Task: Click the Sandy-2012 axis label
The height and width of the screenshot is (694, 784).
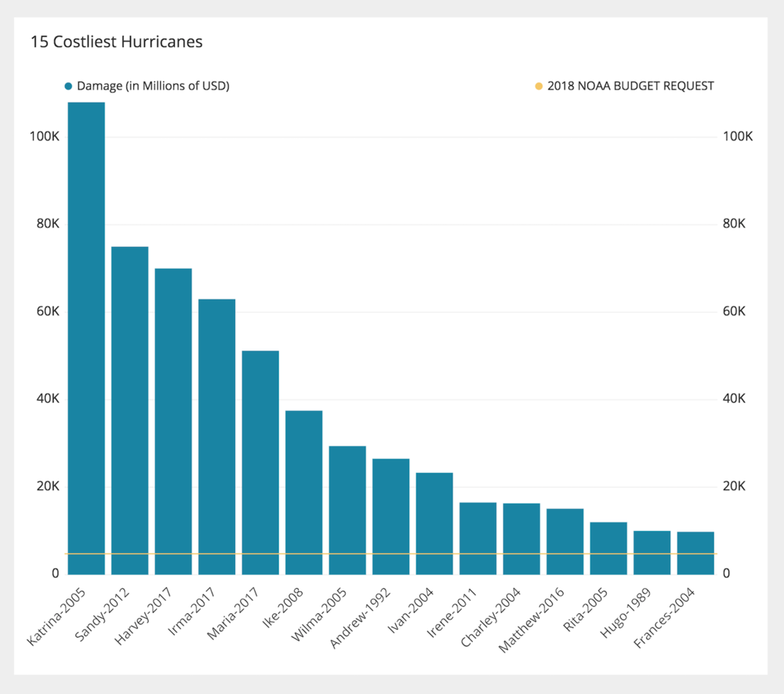Action: coord(102,614)
